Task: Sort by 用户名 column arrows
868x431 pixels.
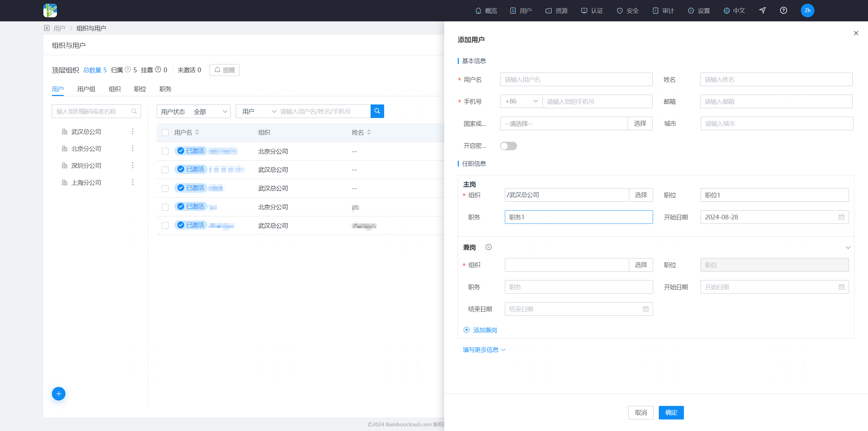Action: click(x=197, y=132)
